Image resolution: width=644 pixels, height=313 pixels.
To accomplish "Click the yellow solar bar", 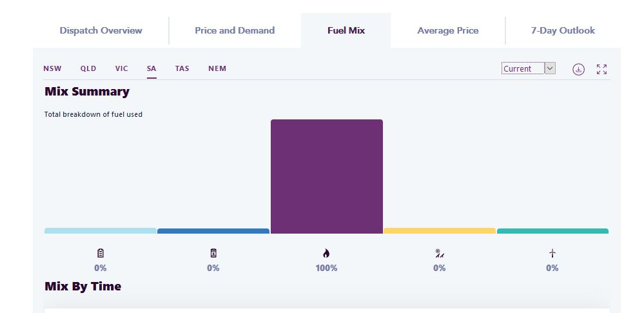I will point(440,230).
